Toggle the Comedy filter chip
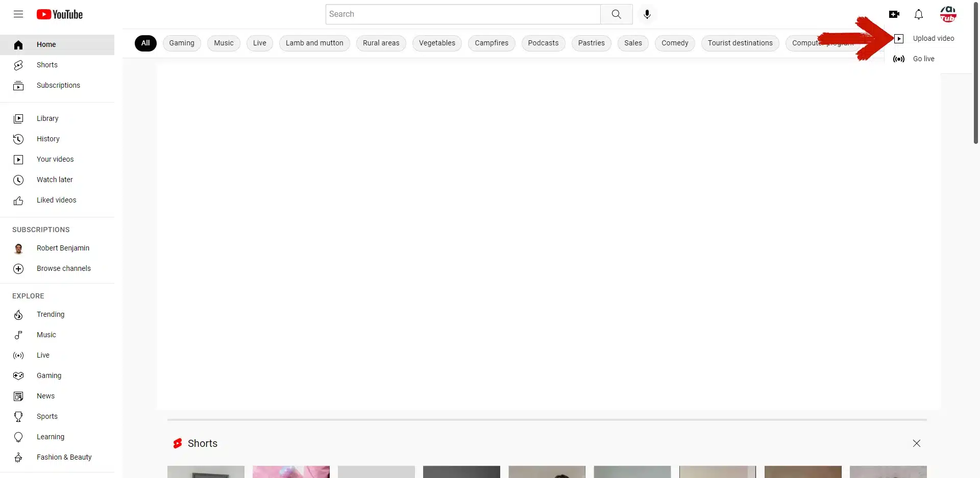 click(674, 43)
